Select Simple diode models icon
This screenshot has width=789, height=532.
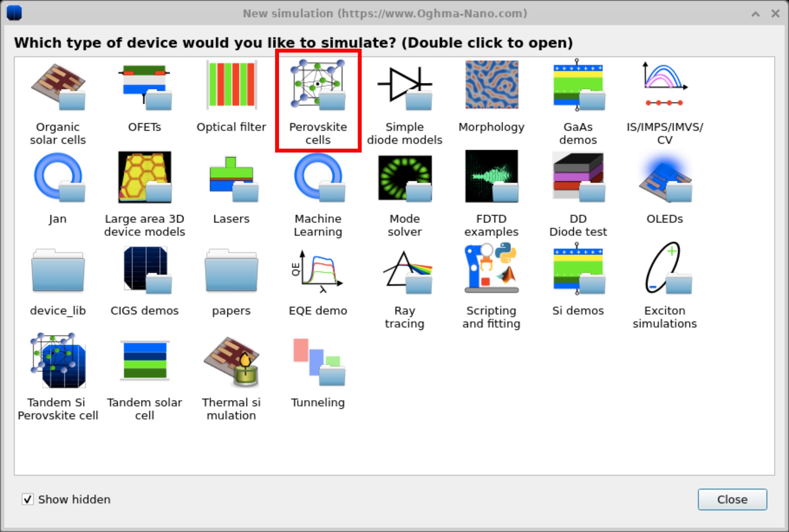tap(404, 86)
